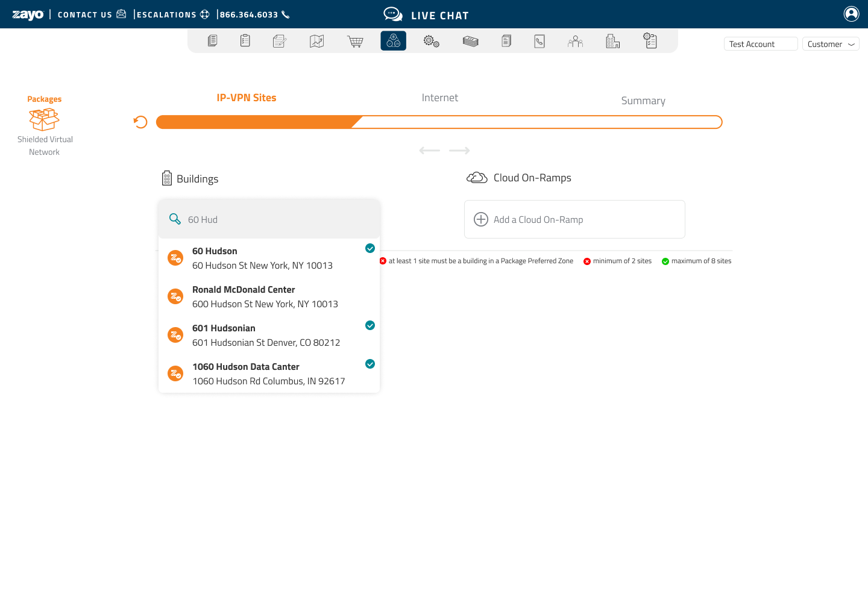Screen dimensions: 868x609
Task: Open the group of people icon
Action: tap(576, 41)
